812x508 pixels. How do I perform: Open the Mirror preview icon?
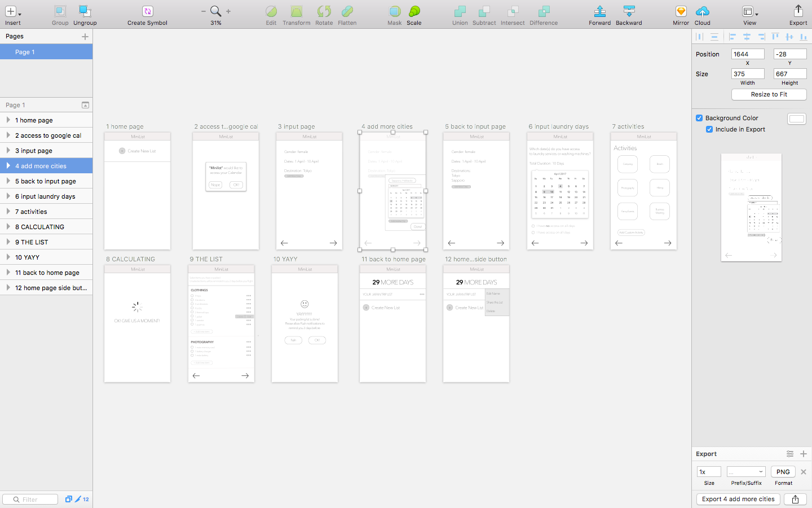tap(681, 11)
